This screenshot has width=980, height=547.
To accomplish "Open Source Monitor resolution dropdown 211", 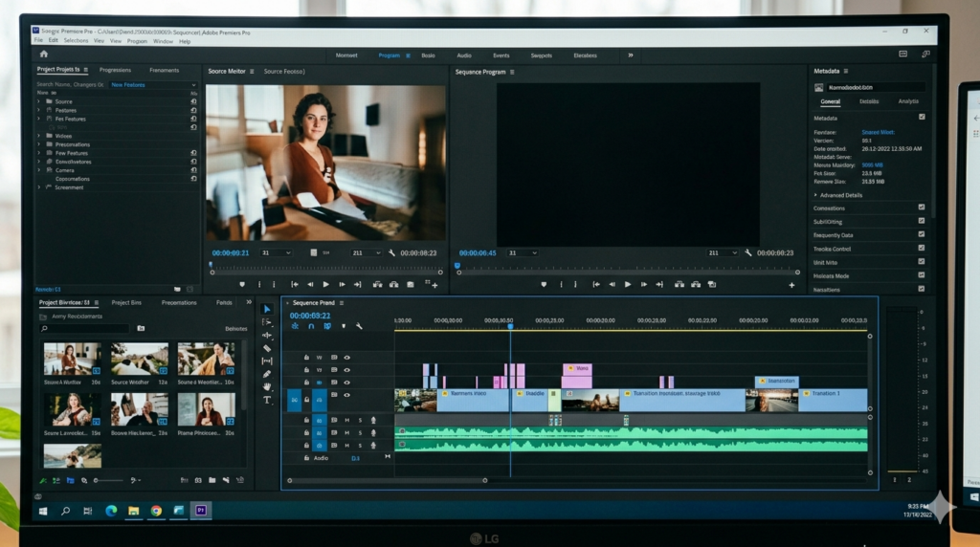I will 367,252.
